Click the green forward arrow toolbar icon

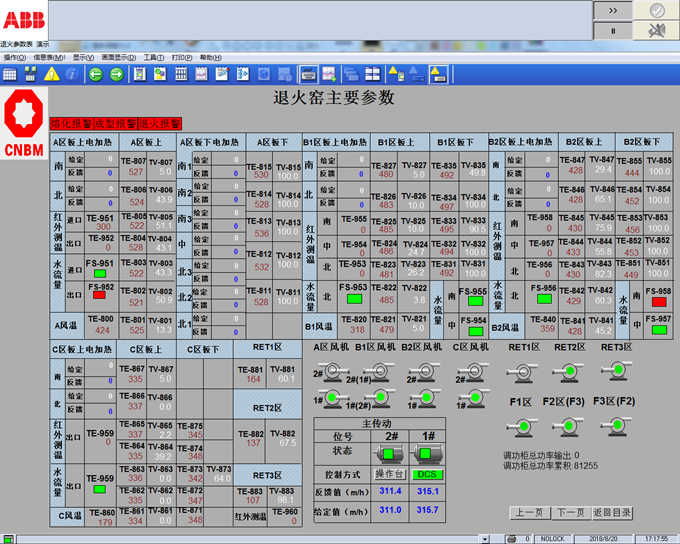pos(116,74)
